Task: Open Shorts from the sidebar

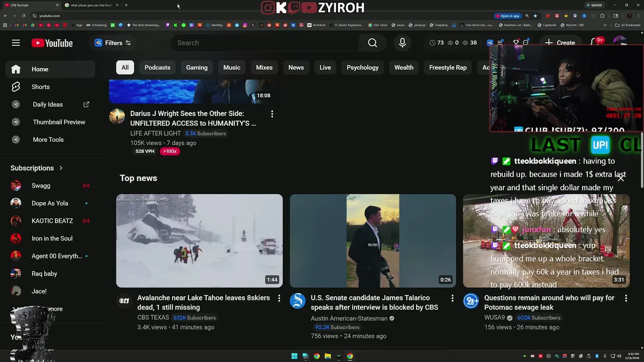Action: (x=50, y=87)
